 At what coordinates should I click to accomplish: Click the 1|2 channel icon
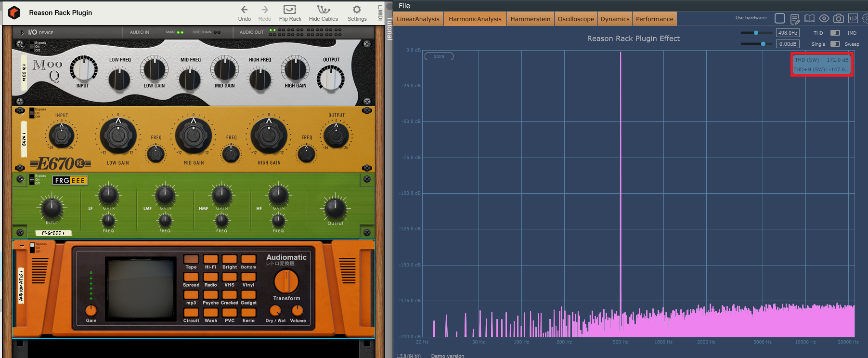point(853,18)
